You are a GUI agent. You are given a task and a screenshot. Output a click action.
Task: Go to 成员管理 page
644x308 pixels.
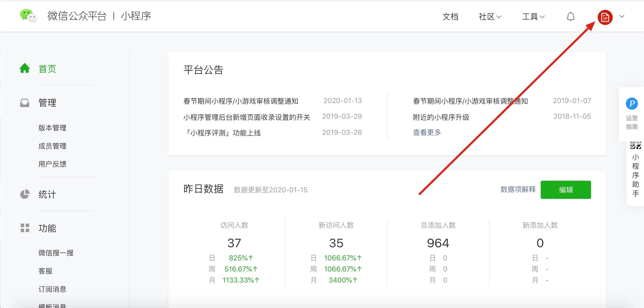click(x=52, y=146)
